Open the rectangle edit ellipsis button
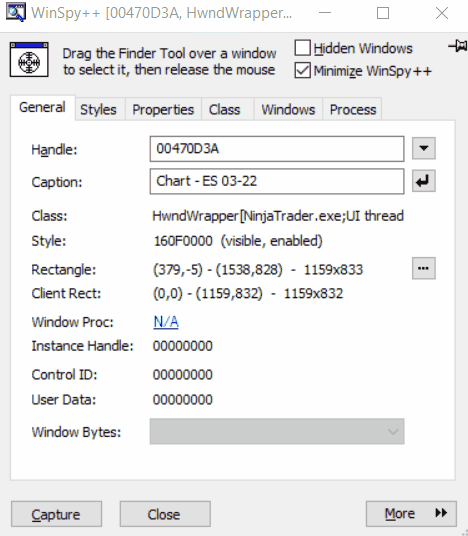 pos(424,268)
